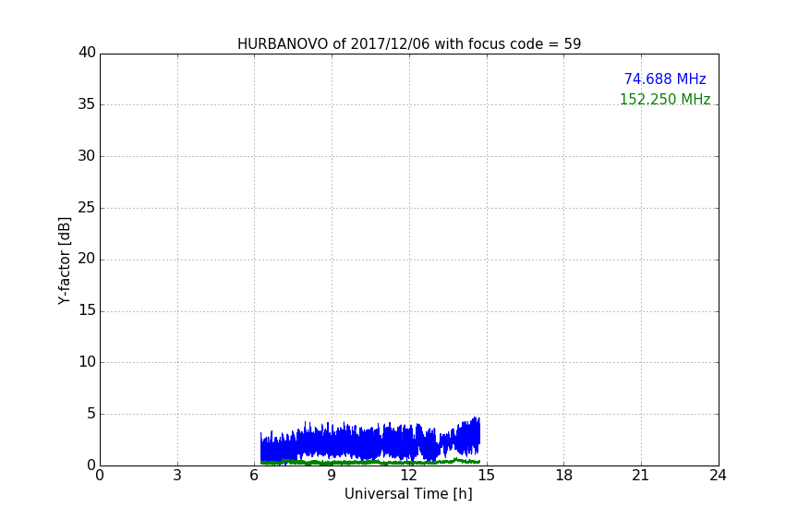
Task: Select the blue 74.688 MHz legend label
Action: 665,79
